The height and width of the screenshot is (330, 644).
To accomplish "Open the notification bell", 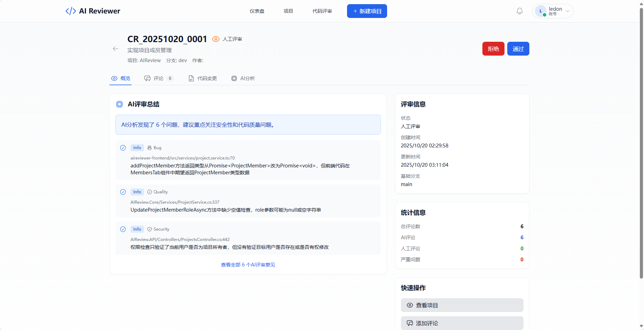I will coord(519,11).
